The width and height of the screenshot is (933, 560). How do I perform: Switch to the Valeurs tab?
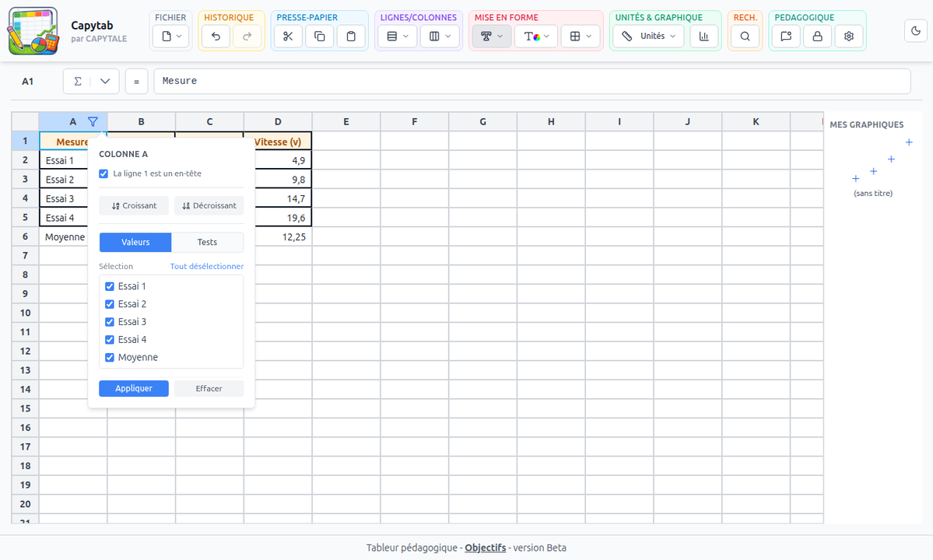point(135,242)
